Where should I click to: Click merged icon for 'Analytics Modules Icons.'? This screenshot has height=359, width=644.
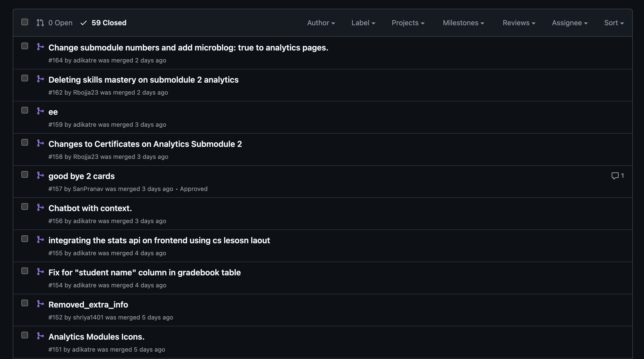point(40,336)
